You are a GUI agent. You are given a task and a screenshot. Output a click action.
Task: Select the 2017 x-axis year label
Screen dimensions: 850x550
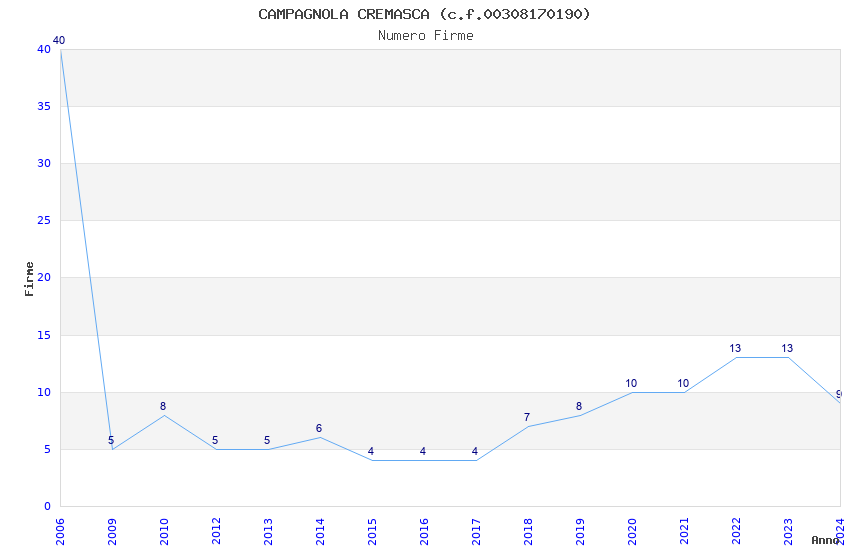tap(476, 532)
